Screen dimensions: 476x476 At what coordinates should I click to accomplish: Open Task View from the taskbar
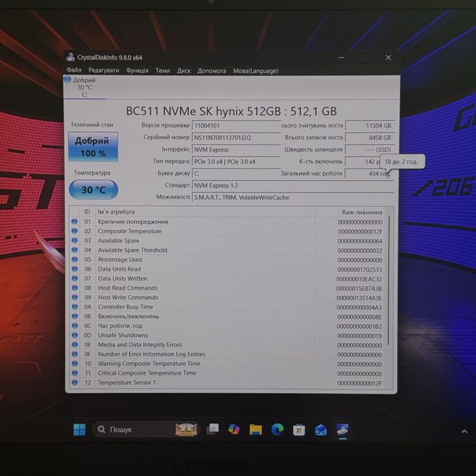pos(212,430)
